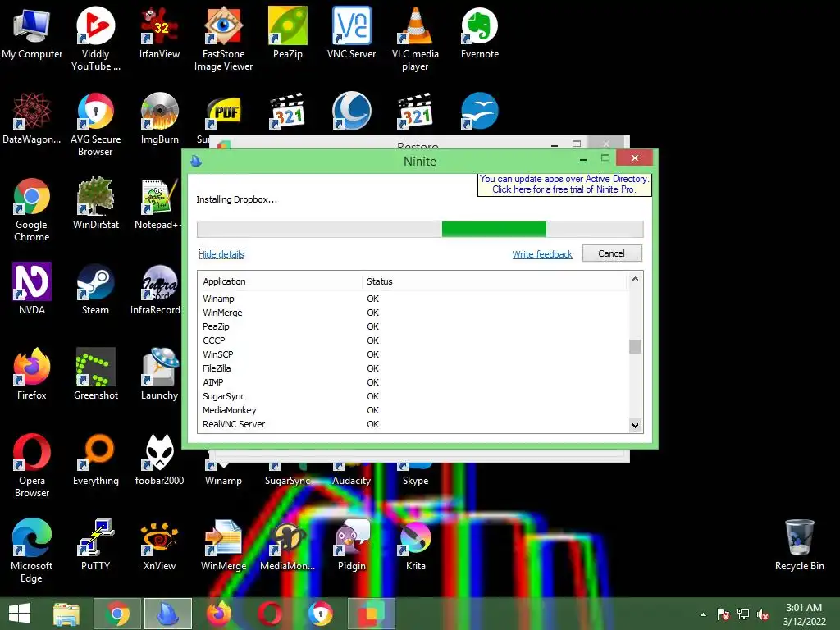Click the Ninite Pro free trial banner
This screenshot has height=630, width=840.
pyautogui.click(x=564, y=185)
